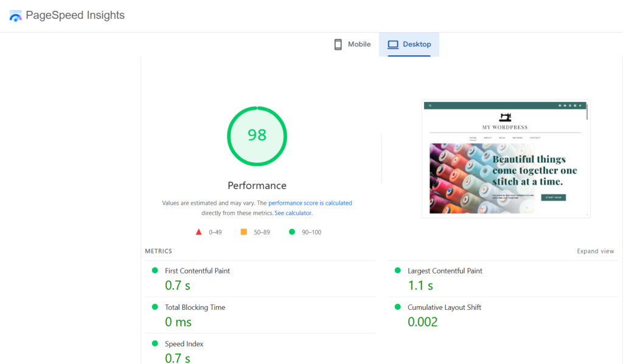This screenshot has height=364, width=623.
Task: Click the Cumulative Layout Shift label
Action: tap(444, 307)
